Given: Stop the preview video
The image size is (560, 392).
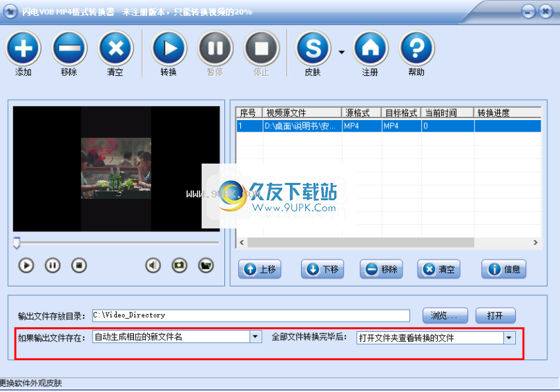Looking at the screenshot, I should 79,266.
